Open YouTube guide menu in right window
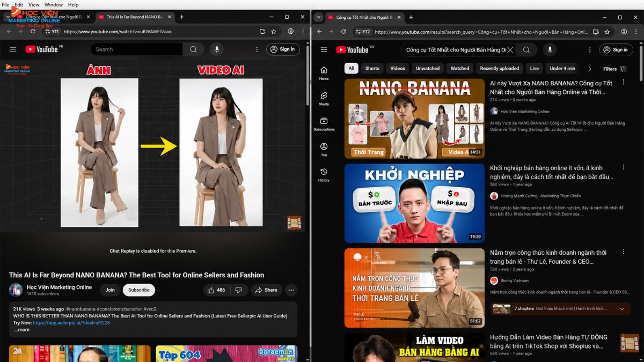Image resolution: width=644 pixels, height=362 pixels. [x=324, y=49]
